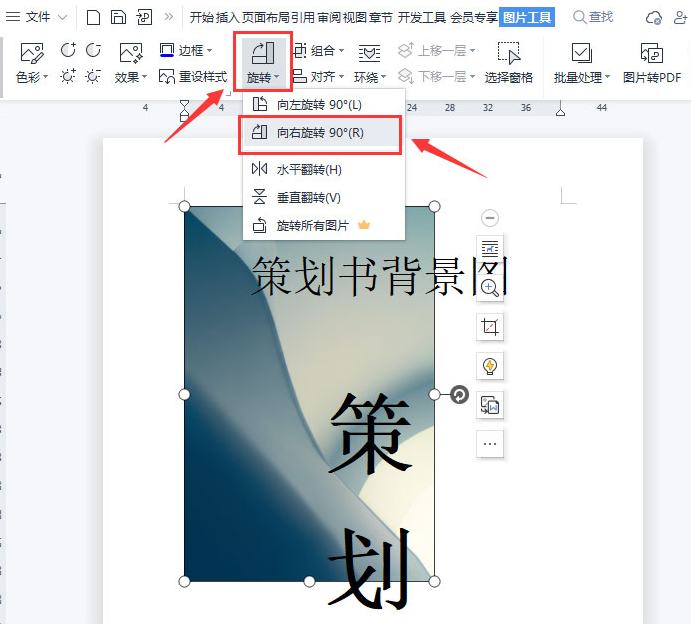Click the bottom-center image resize handle

tap(309, 582)
